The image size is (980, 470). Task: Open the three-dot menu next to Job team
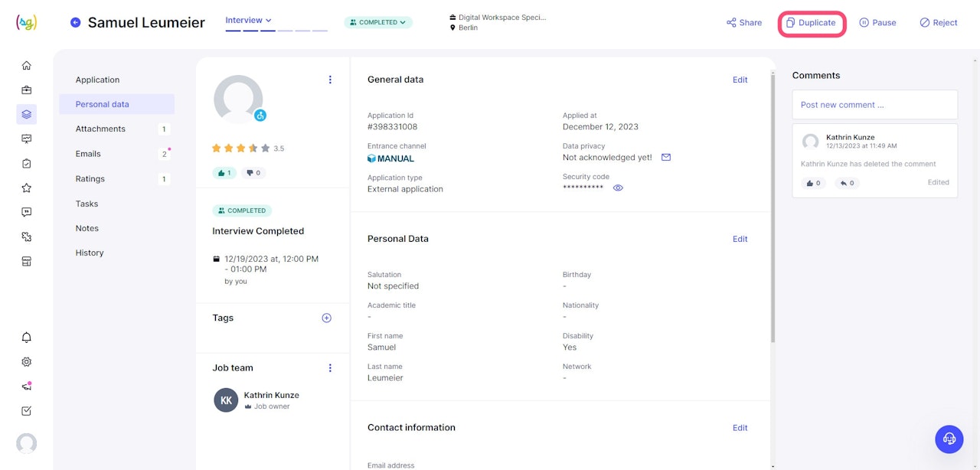tap(330, 368)
